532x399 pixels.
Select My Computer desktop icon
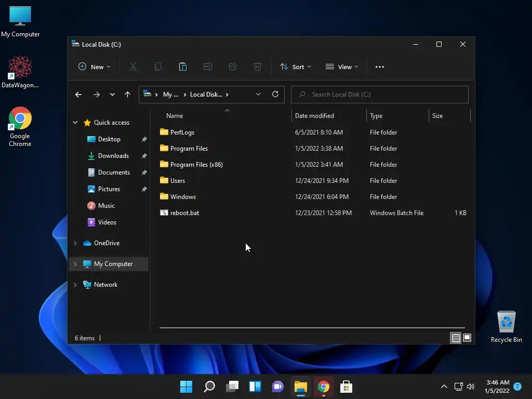pyautogui.click(x=20, y=21)
